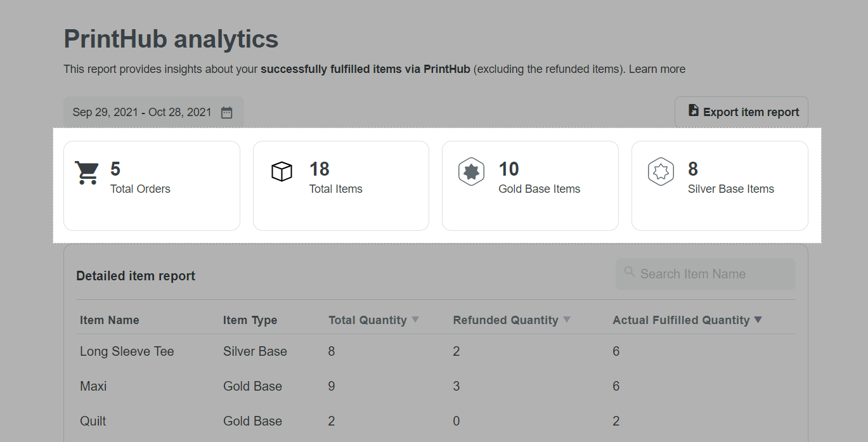Viewport: 868px width, 442px height.
Task: Select the Quilt item name
Action: [93, 421]
